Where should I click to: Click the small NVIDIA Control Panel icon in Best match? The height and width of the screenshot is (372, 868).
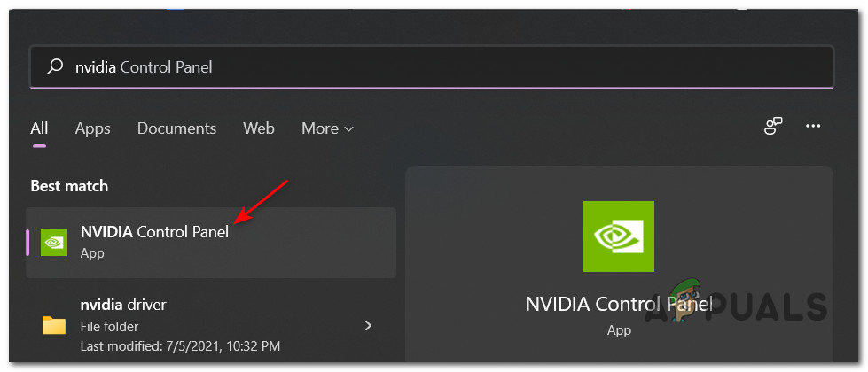54,242
